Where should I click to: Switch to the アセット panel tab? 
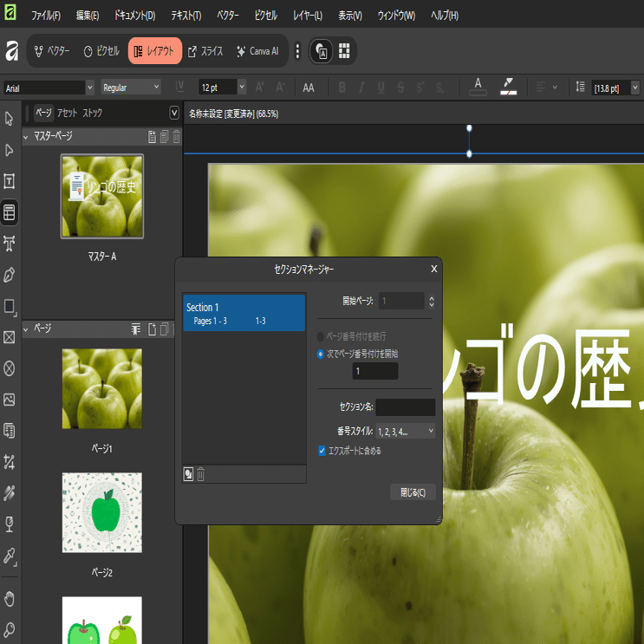67,113
